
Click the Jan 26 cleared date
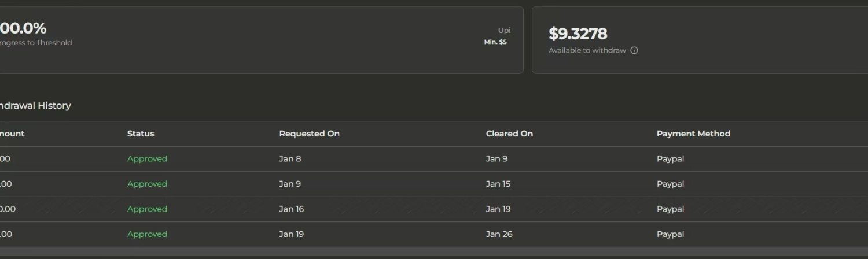[499, 234]
